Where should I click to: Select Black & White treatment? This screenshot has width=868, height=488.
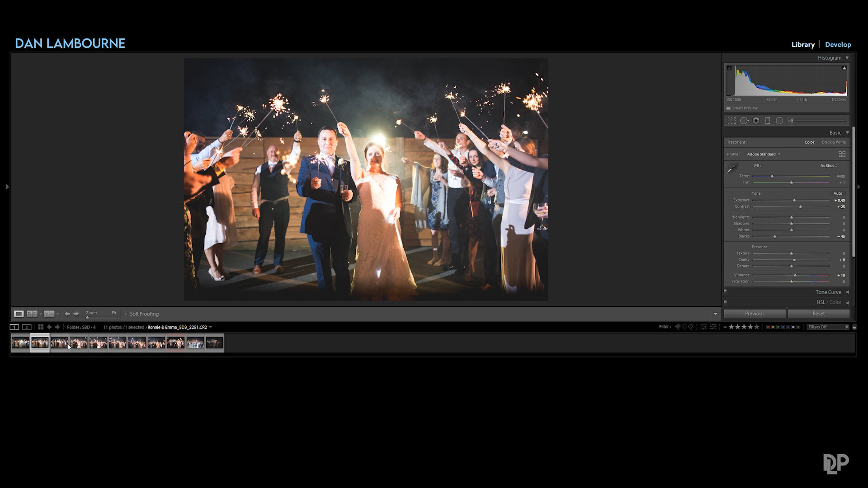coord(834,142)
